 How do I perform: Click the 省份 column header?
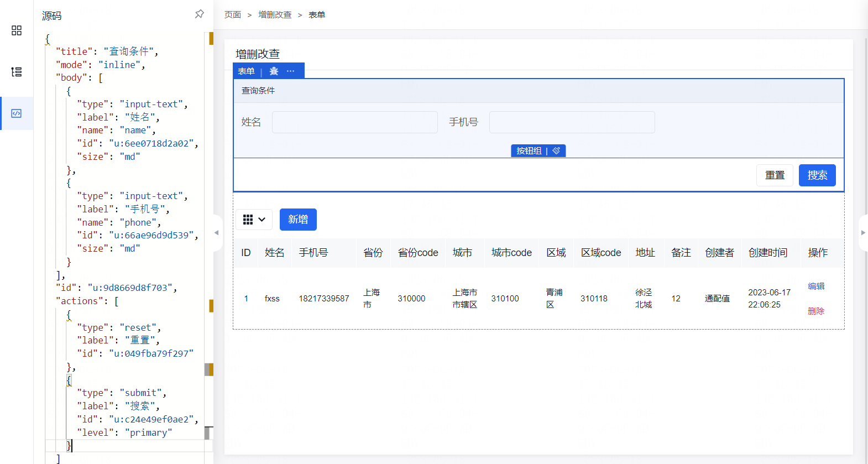pos(373,253)
